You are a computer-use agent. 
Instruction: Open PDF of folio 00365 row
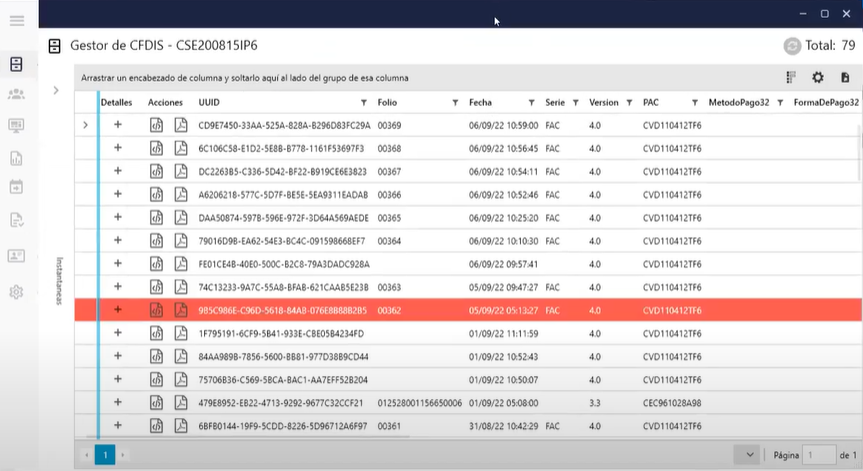click(181, 218)
